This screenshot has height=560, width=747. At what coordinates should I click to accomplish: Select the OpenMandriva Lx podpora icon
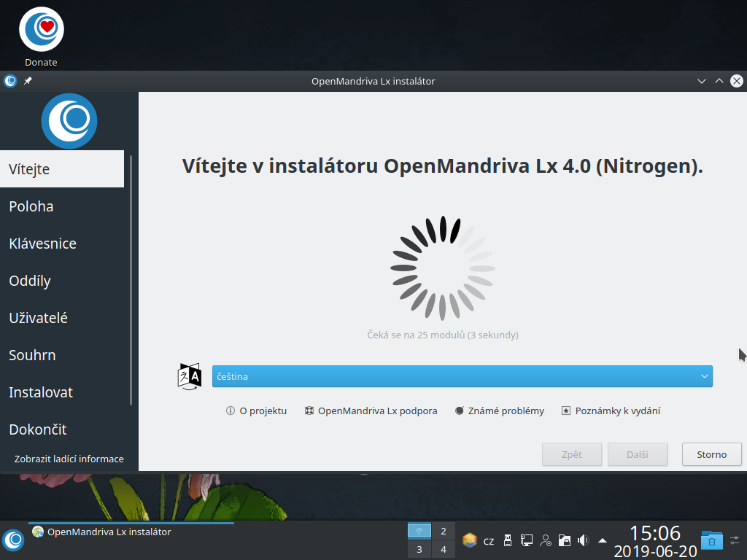(310, 411)
